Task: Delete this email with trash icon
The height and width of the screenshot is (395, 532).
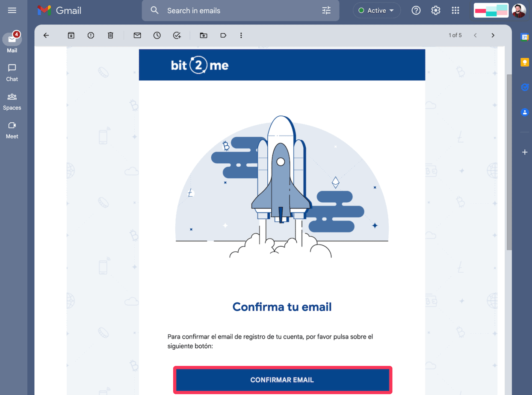Action: 110,35
